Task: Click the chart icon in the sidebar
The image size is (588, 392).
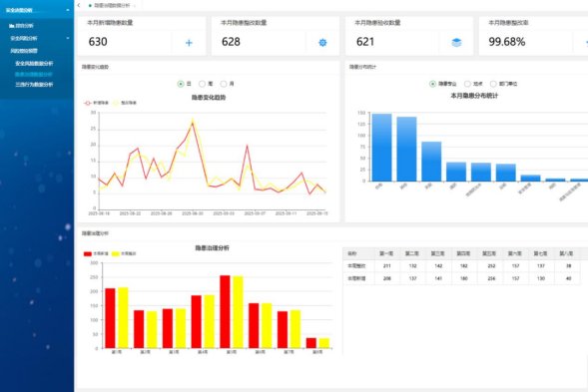Action: 12,26
